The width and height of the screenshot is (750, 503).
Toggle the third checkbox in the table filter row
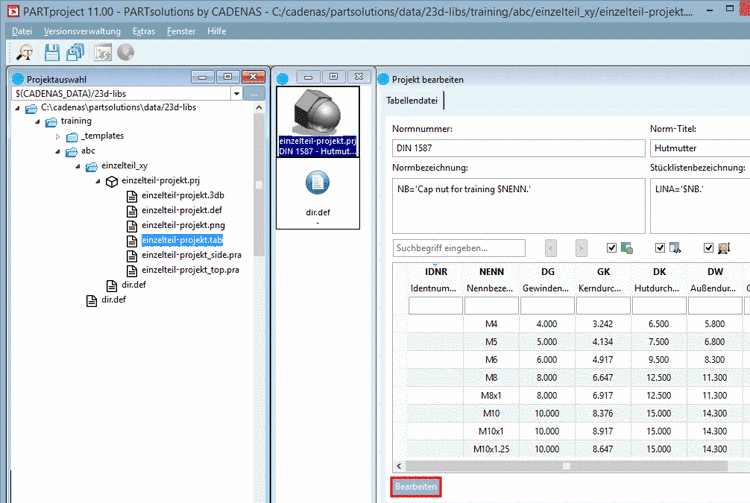708,247
